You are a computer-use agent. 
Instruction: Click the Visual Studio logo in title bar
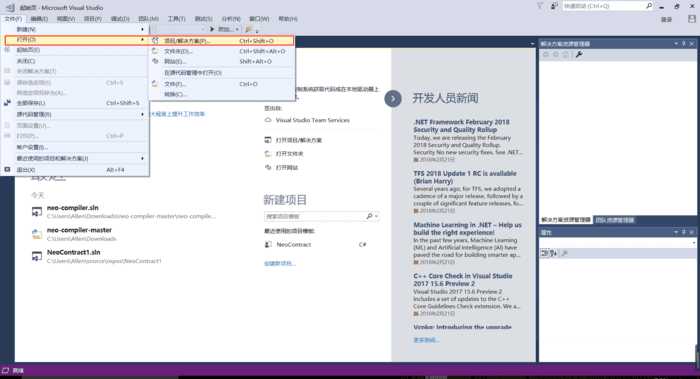10,7
